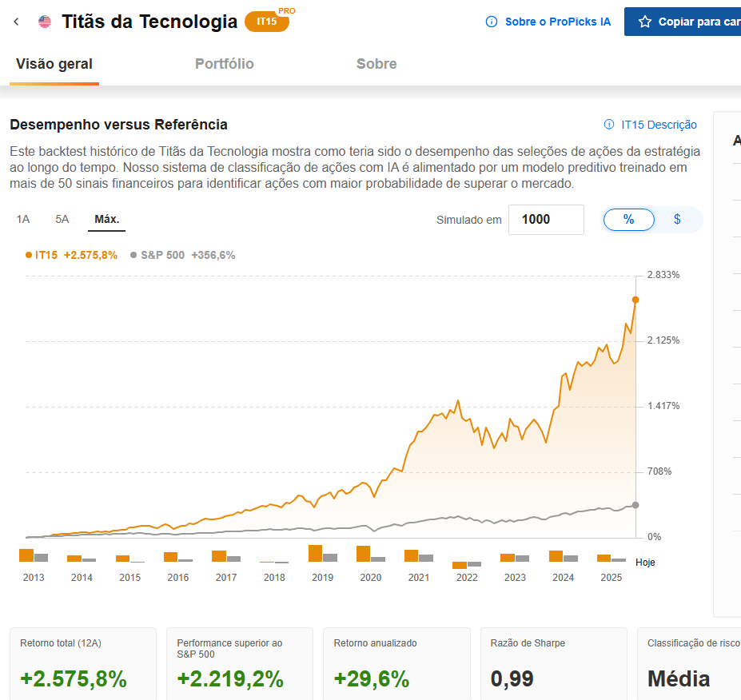Viewport: 741px width, 700px height.
Task: Click the US flag icon
Action: (x=45, y=22)
